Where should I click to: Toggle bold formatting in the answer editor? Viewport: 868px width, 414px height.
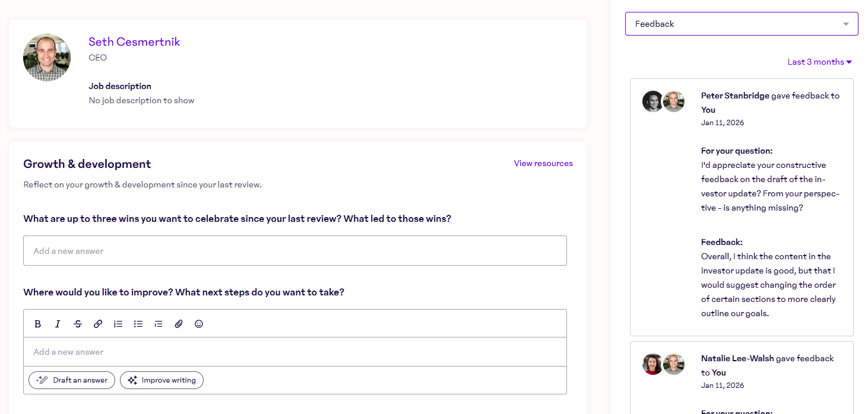click(x=38, y=324)
